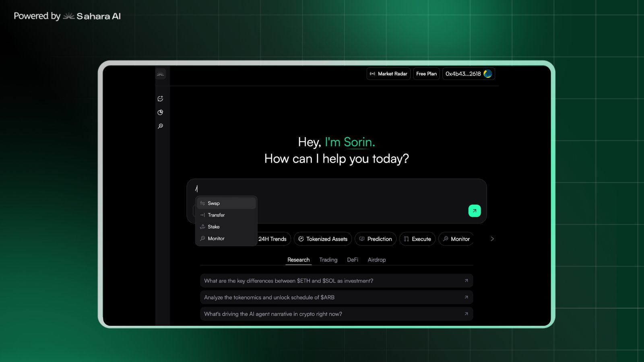The width and height of the screenshot is (644, 362).
Task: Switch to the Trading tab
Action: point(328,260)
